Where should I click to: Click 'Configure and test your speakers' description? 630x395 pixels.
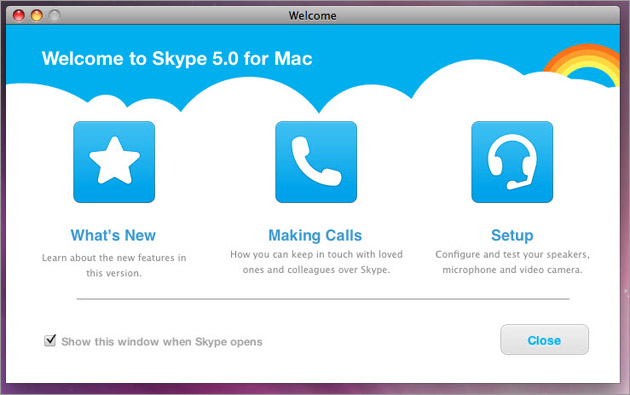tap(512, 262)
